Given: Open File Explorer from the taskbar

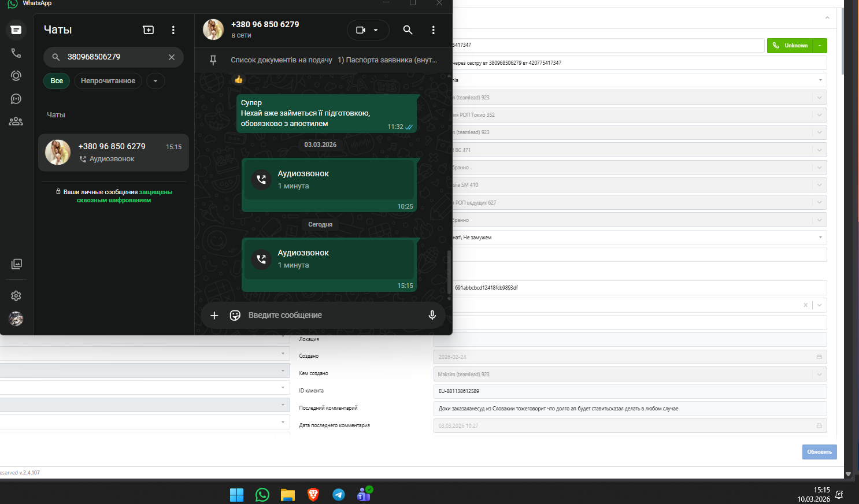Looking at the screenshot, I should [288, 495].
